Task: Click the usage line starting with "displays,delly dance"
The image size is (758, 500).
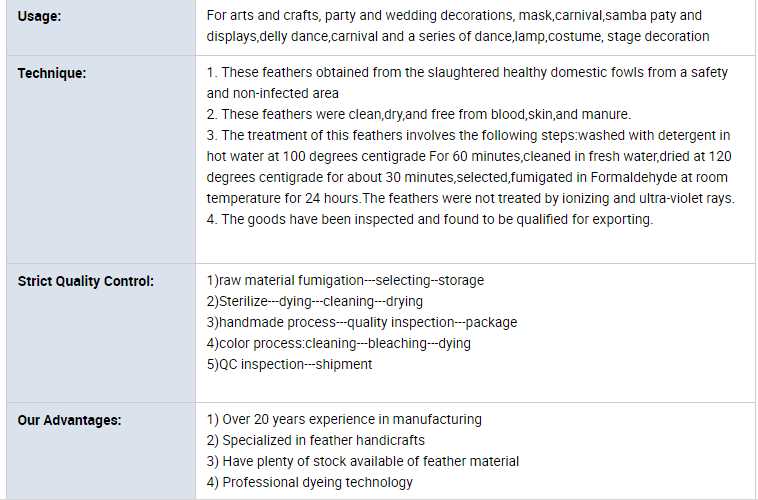Action: click(458, 37)
